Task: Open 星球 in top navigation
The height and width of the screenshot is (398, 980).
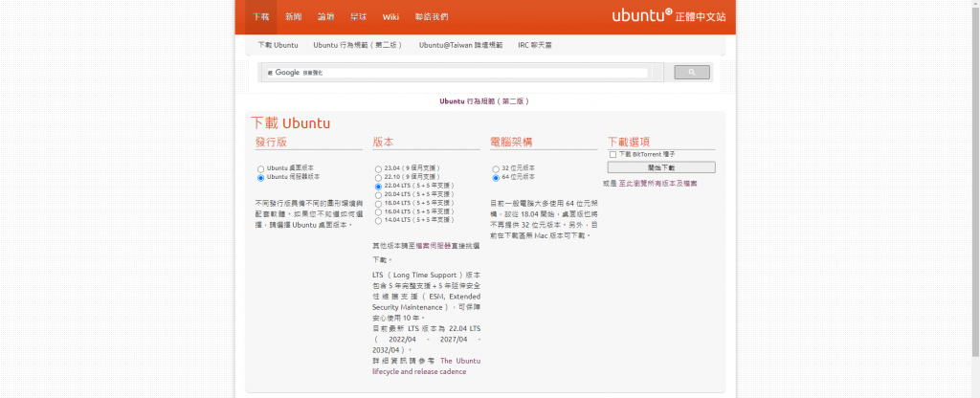Action: (x=358, y=17)
